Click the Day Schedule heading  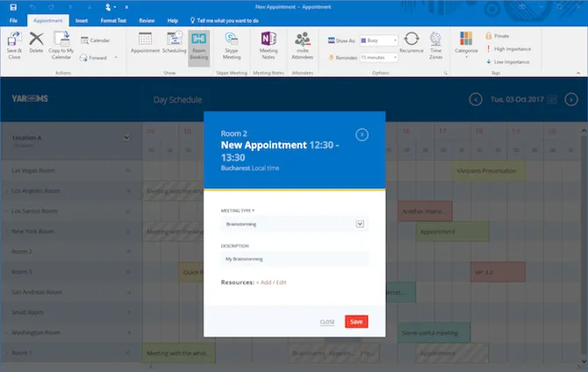coord(178,100)
